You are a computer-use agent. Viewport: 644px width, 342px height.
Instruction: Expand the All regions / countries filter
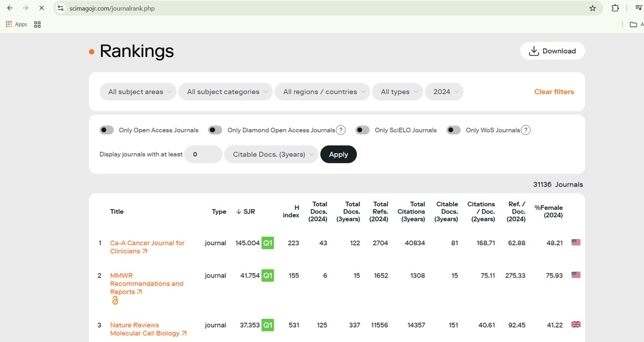point(322,92)
